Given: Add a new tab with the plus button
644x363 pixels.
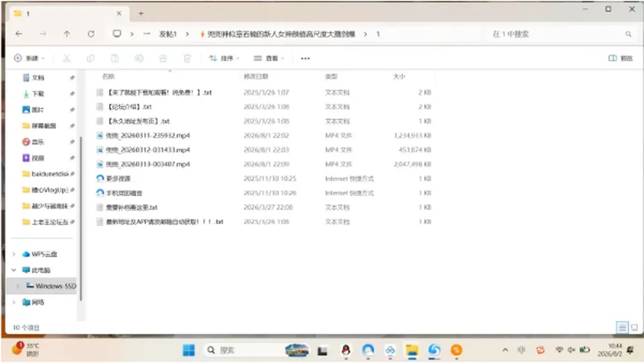Looking at the screenshot, I should [141, 13].
